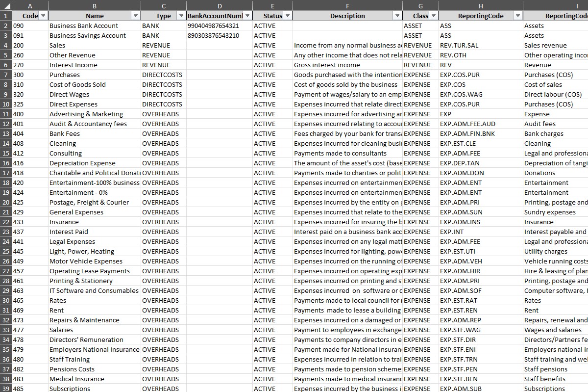Image resolution: width=588 pixels, height=392 pixels.
Task: Click the 'Business Savings Account' cell
Action: 95,35
